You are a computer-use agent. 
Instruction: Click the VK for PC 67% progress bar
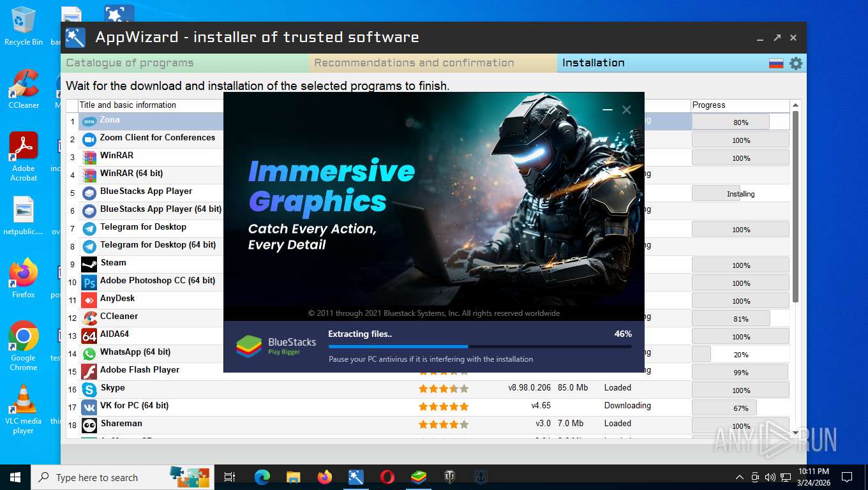click(740, 408)
